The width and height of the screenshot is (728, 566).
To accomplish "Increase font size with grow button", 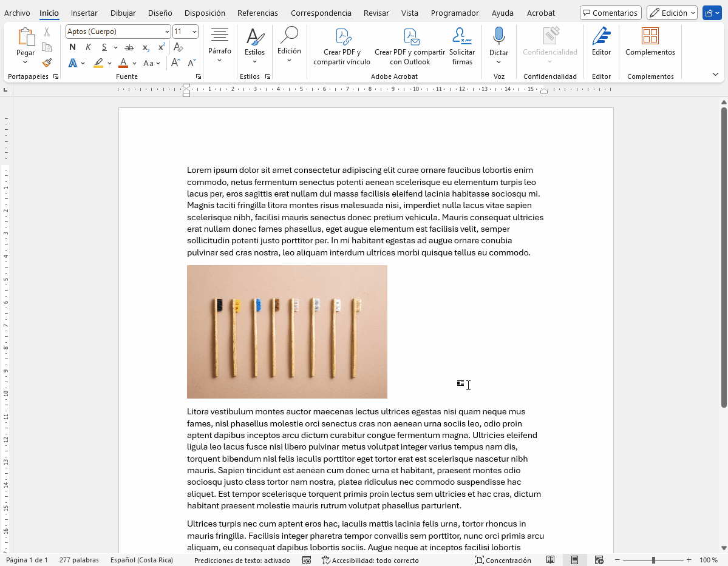I will (x=175, y=63).
